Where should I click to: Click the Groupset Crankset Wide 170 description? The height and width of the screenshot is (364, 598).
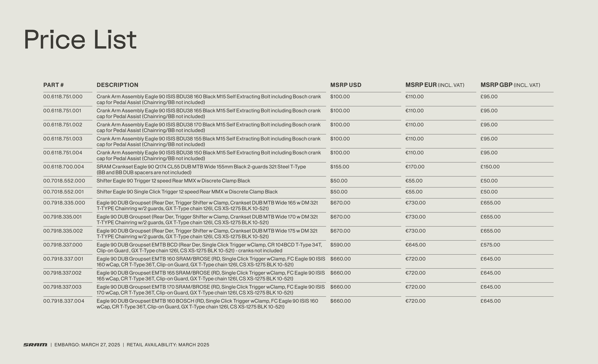click(x=207, y=220)
